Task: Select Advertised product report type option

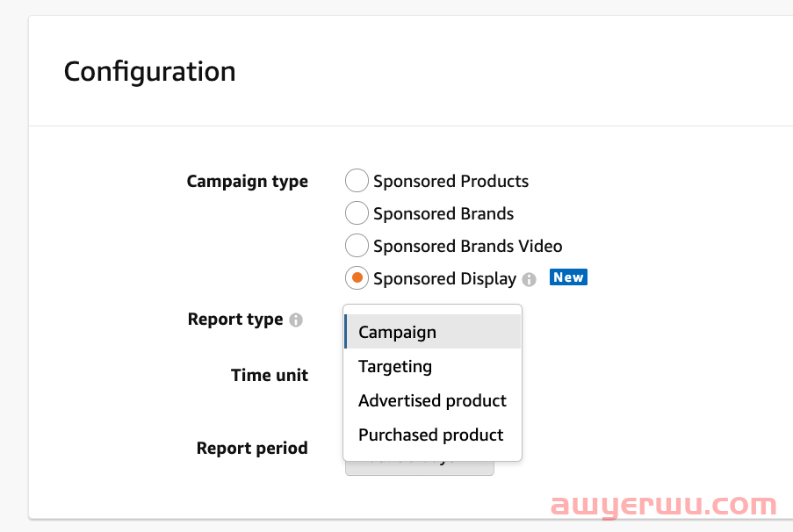Action: [x=432, y=400]
